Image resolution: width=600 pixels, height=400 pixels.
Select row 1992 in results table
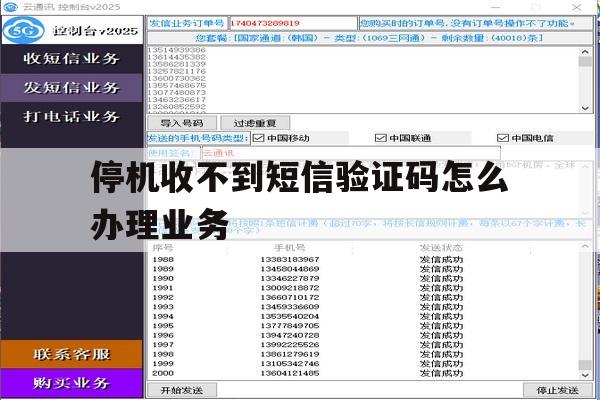pos(364,297)
